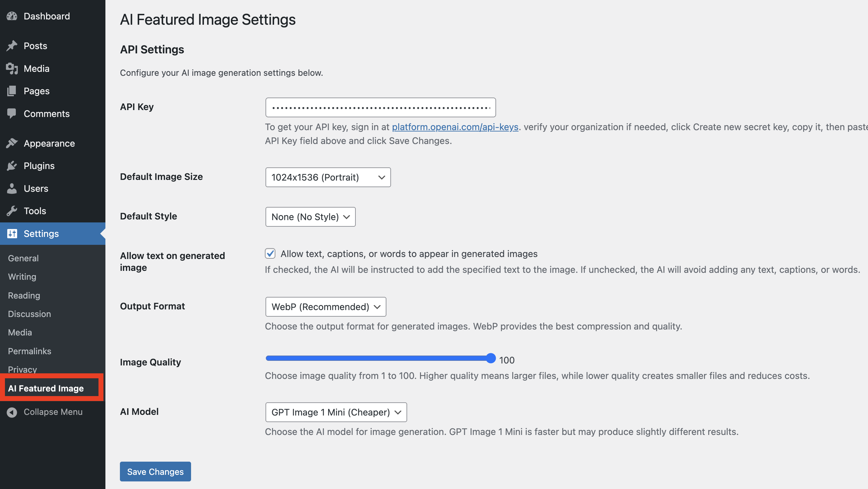This screenshot has height=489, width=868.
Task: Click the Plugins plug icon
Action: 12,166
